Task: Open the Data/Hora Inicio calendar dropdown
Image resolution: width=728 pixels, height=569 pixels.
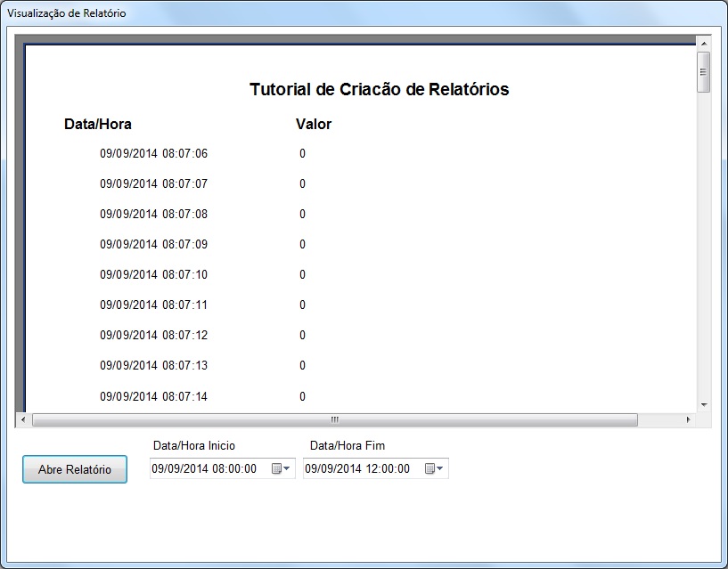Action: (281, 468)
